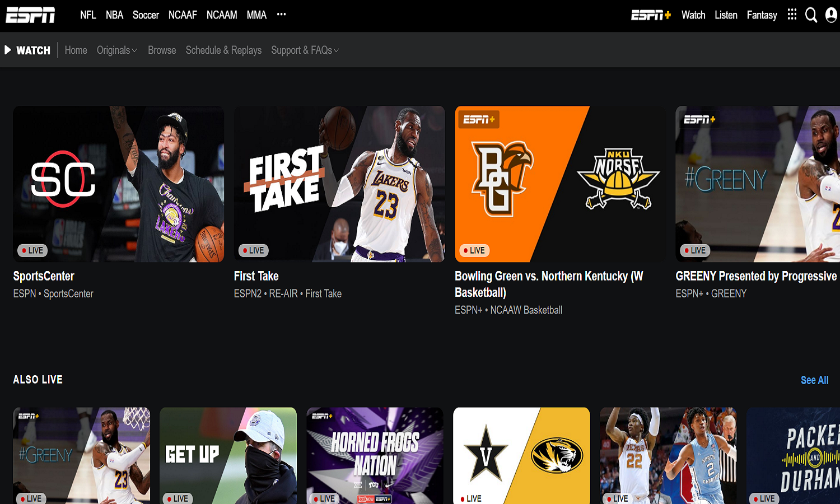This screenshot has width=840, height=504.
Task: Open the Fantasy link in the header
Action: tap(762, 15)
